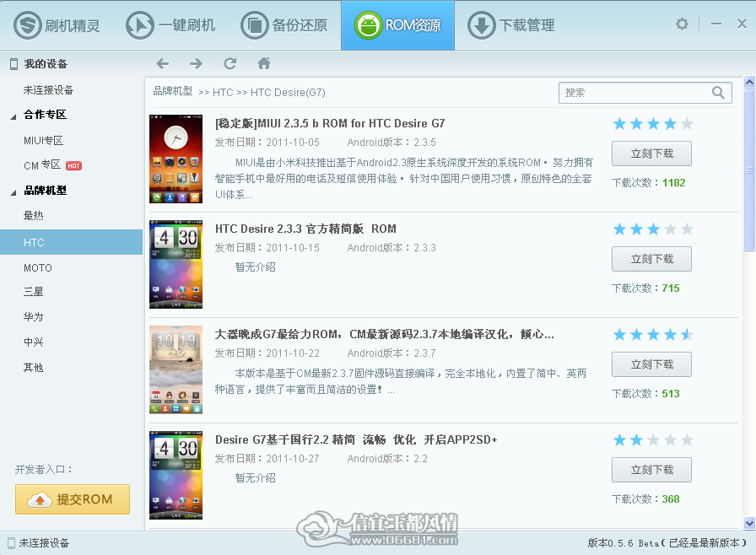The image size is (756, 555).
Task: Focus the 搜索 search field
Action: [x=645, y=93]
